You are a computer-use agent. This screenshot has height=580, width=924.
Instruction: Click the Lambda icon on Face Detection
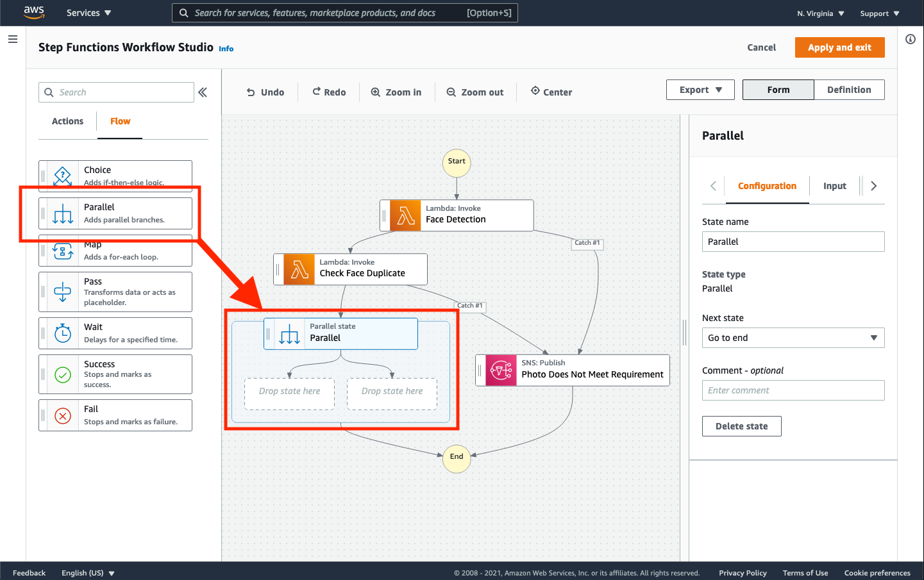click(x=405, y=215)
